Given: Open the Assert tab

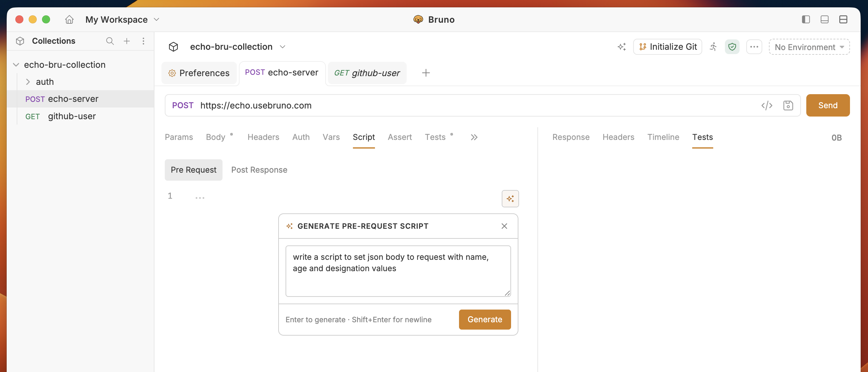Looking at the screenshot, I should 400,137.
